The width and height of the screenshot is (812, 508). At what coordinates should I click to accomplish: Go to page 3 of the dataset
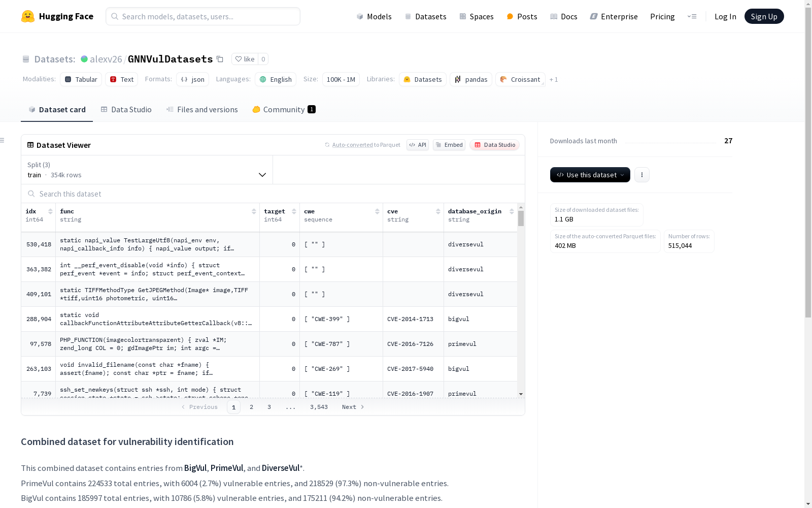pyautogui.click(x=269, y=407)
